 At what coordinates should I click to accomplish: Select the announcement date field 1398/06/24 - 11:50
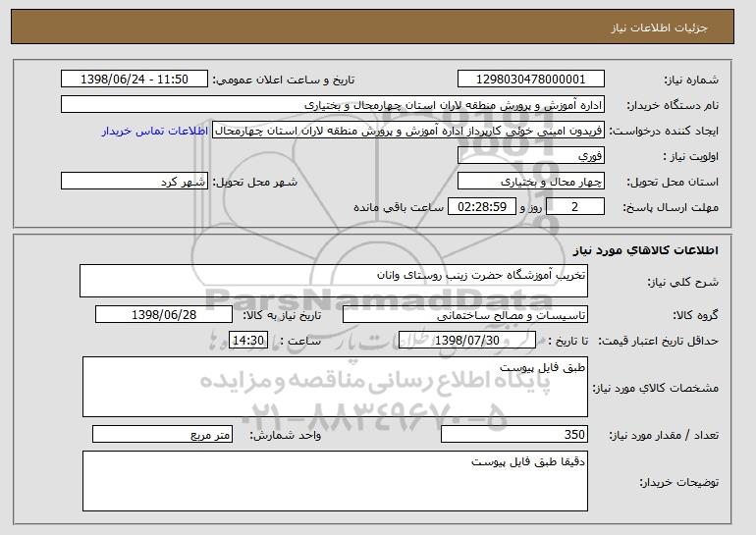(x=135, y=80)
